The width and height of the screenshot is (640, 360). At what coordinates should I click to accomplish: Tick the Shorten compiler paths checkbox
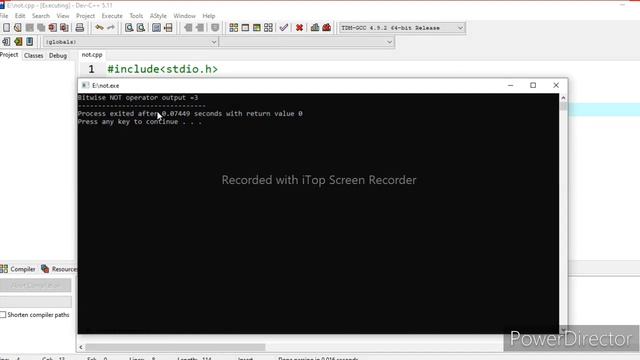(x=3, y=315)
